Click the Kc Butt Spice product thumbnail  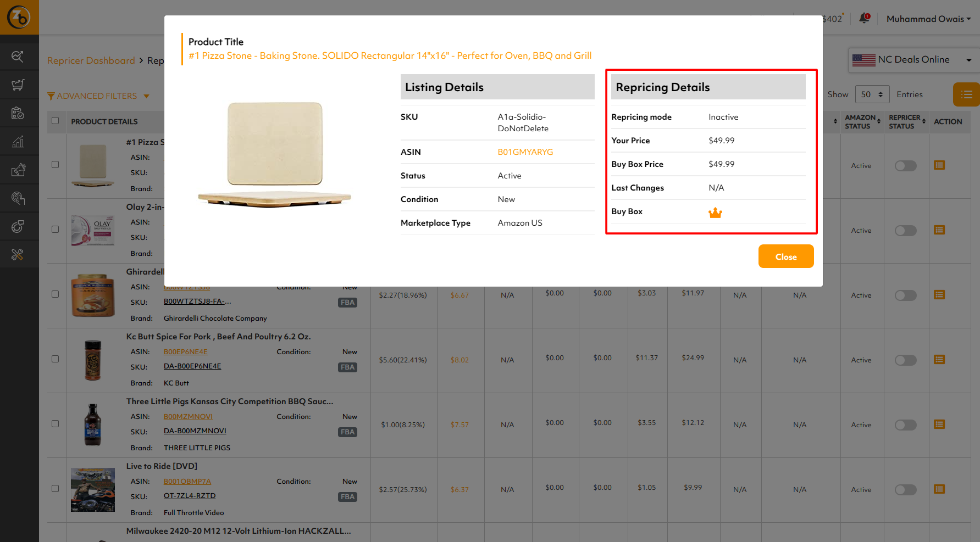click(x=93, y=360)
